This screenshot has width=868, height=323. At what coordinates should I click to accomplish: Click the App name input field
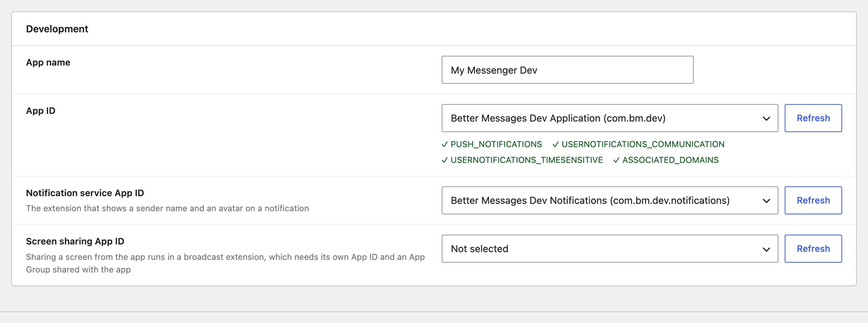tap(567, 70)
